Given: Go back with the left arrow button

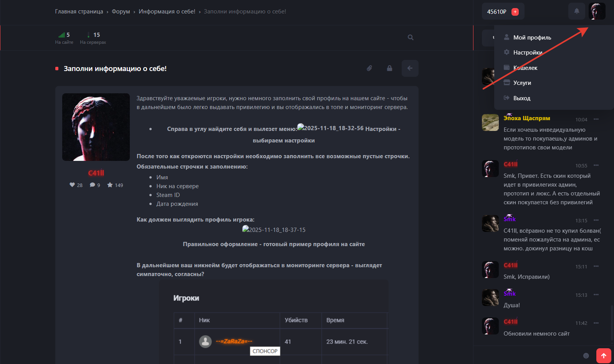Looking at the screenshot, I should [410, 68].
